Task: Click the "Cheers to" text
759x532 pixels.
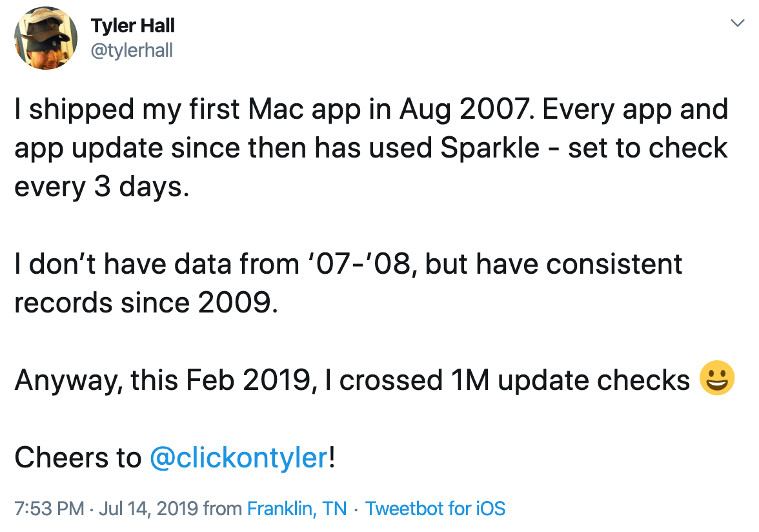Action: tap(77, 458)
